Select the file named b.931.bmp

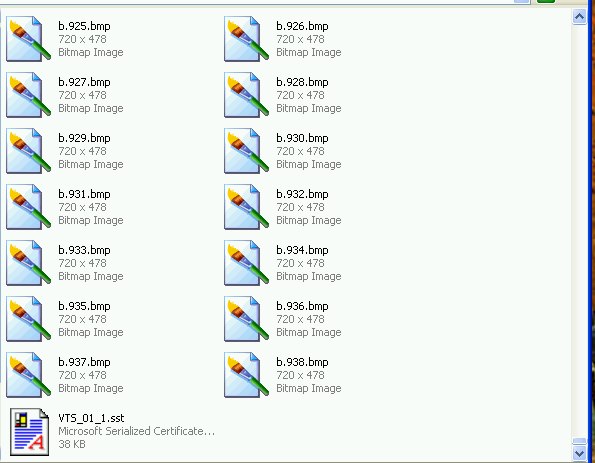click(x=84, y=194)
